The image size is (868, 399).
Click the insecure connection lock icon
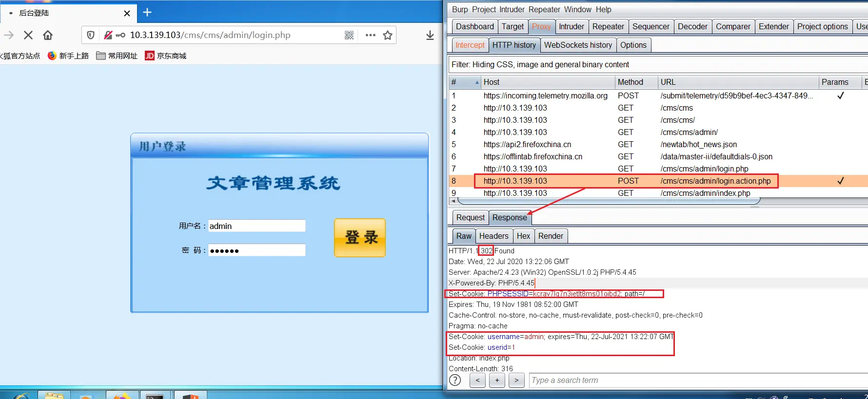(x=108, y=35)
